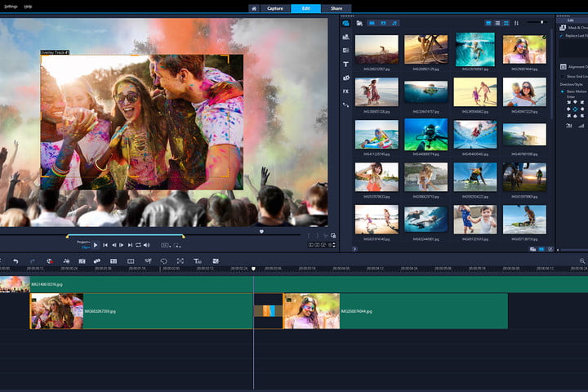The width and height of the screenshot is (588, 392).
Task: Click the Track Motion icon
Action: pos(97,261)
